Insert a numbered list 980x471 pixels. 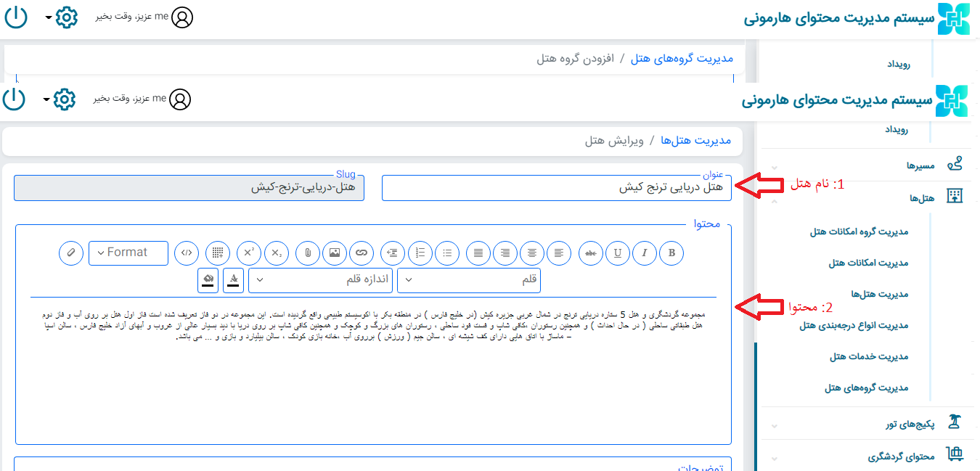coord(420,253)
